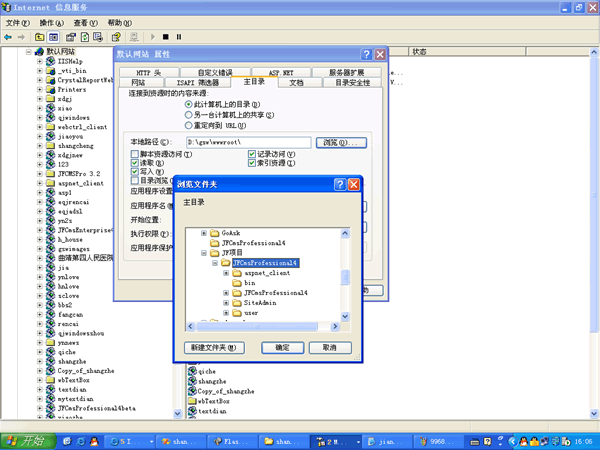This screenshot has width=600, height=450.
Task: Click the Forward arrow in IIS toolbar
Action: pos(21,37)
